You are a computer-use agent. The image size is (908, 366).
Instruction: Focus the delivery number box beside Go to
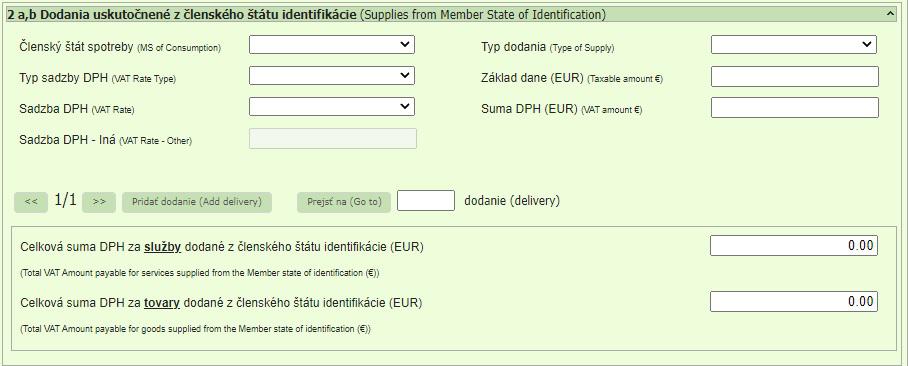[426, 200]
